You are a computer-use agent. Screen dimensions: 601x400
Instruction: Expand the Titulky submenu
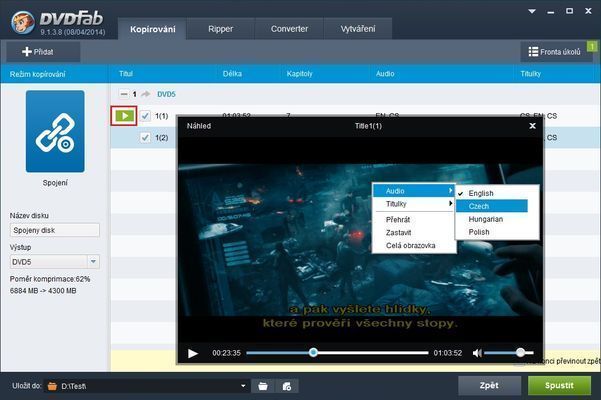point(414,204)
